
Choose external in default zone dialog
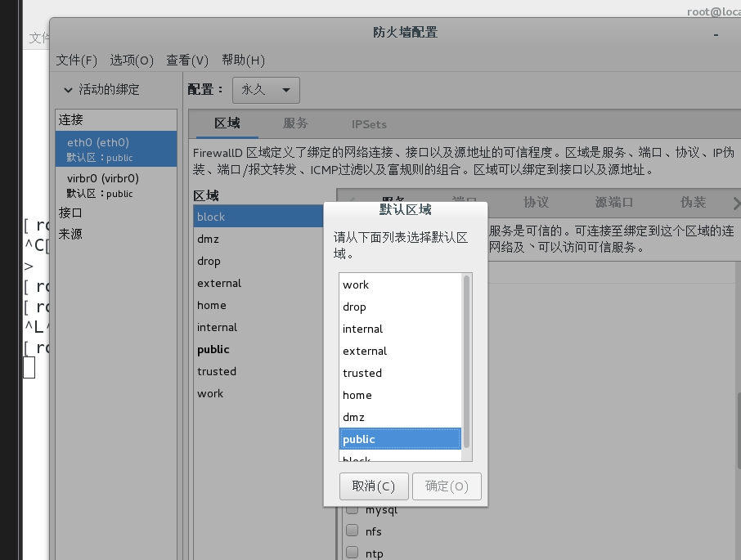[x=400, y=351]
